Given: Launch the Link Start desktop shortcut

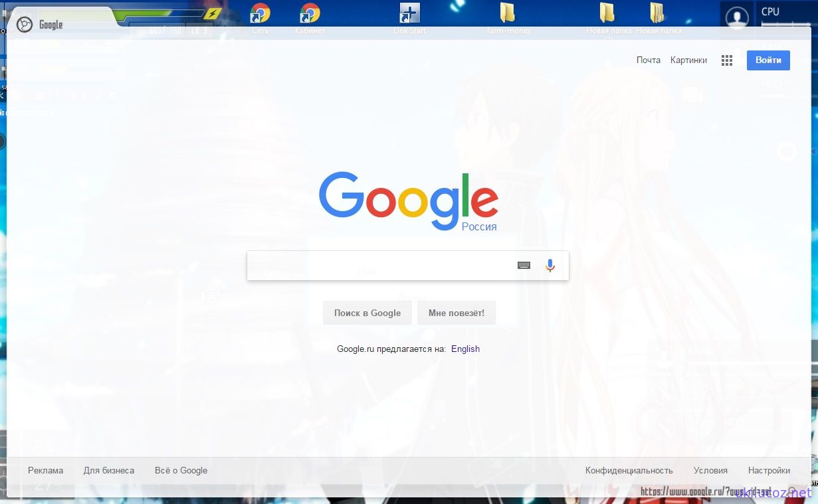Looking at the screenshot, I should point(409,18).
